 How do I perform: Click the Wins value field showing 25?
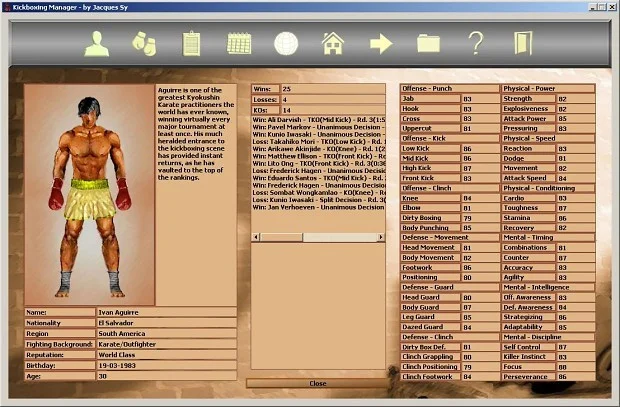(x=333, y=89)
